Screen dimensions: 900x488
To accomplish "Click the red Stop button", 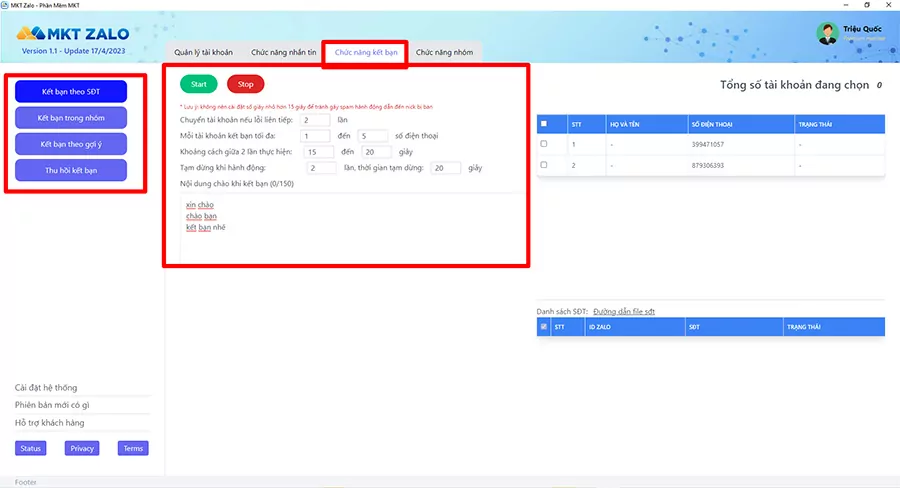I will click(246, 84).
